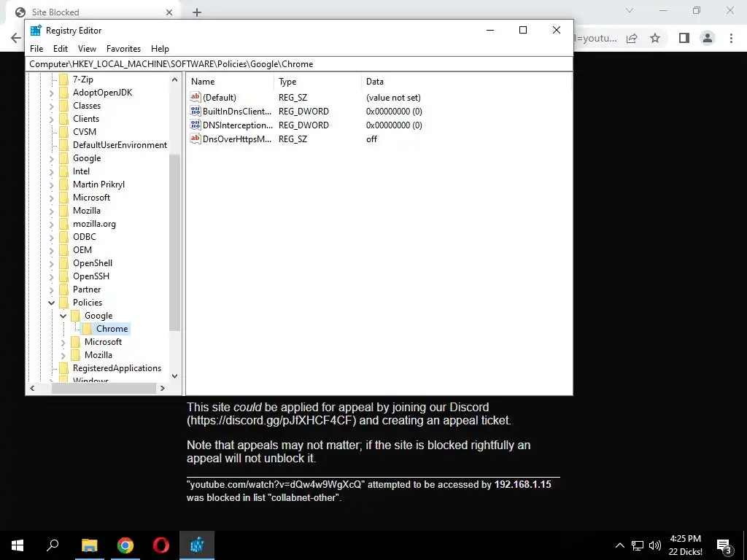Click Chrome's share page icon
This screenshot has width=747, height=560.
(632, 38)
